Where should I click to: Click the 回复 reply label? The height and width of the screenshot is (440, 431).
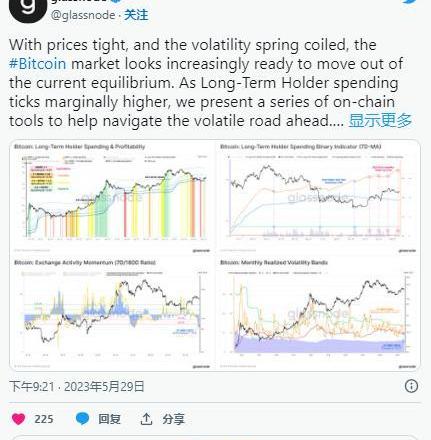point(109,419)
